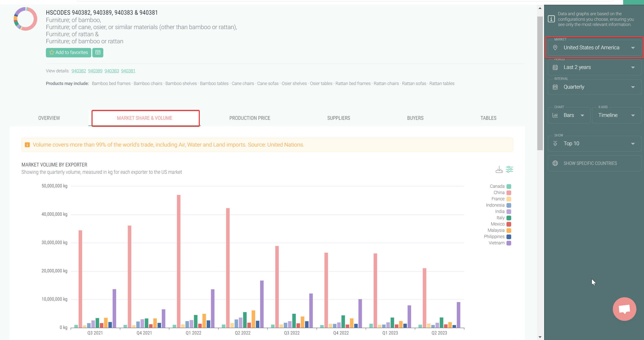Open the chat support bubble

click(624, 309)
